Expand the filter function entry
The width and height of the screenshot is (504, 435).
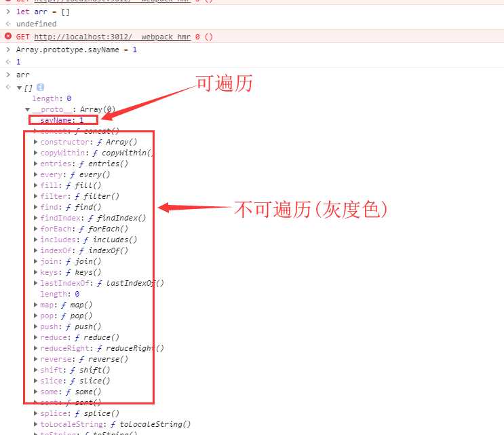pos(36,196)
